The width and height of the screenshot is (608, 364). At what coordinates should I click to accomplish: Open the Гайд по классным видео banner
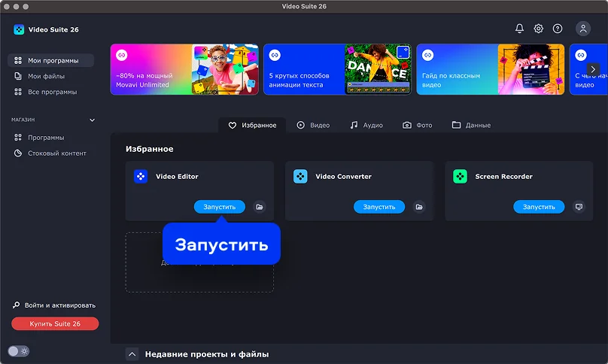[490, 69]
